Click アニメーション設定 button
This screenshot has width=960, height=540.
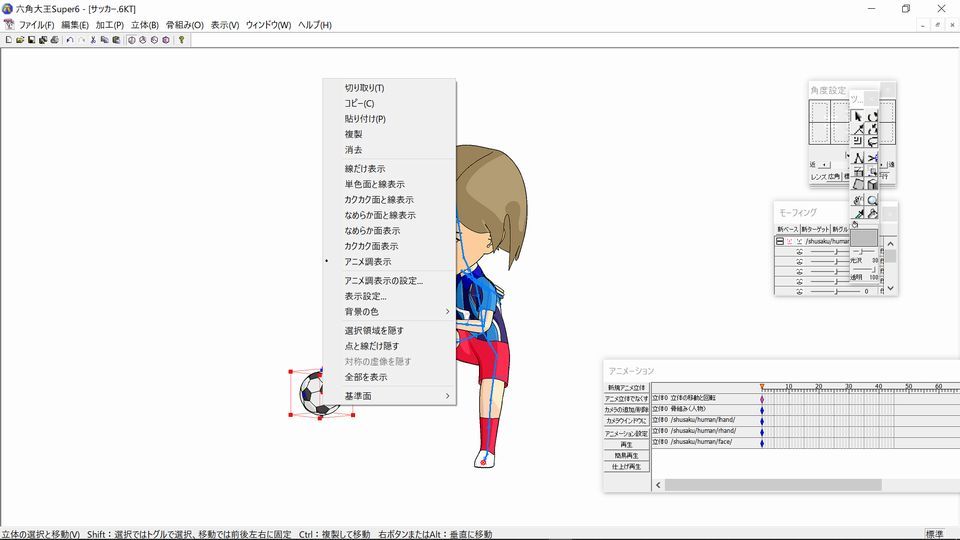(626, 433)
